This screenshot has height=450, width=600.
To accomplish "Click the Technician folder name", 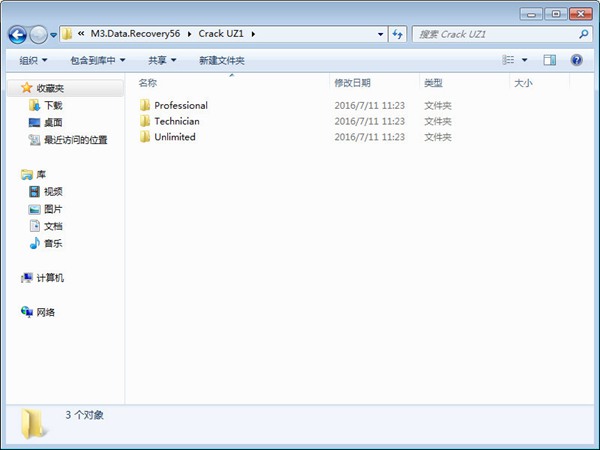I will pos(177,121).
